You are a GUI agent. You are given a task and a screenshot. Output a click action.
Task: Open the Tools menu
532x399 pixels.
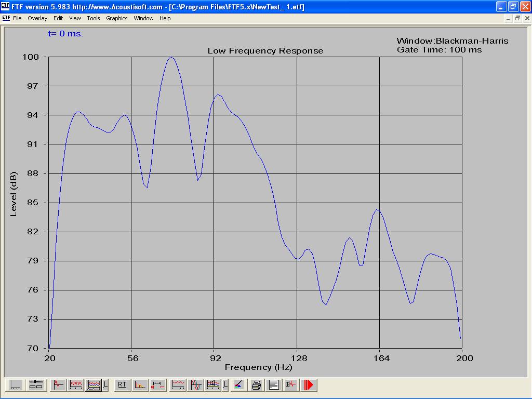94,18
